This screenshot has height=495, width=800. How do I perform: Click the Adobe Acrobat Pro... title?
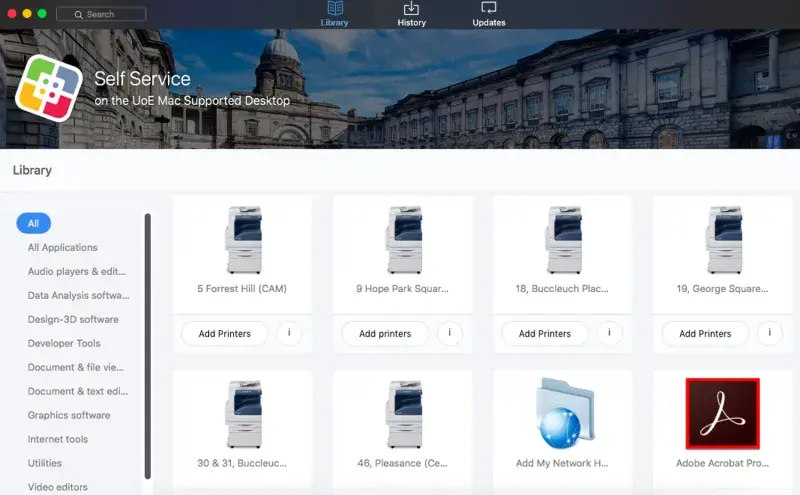tap(722, 463)
